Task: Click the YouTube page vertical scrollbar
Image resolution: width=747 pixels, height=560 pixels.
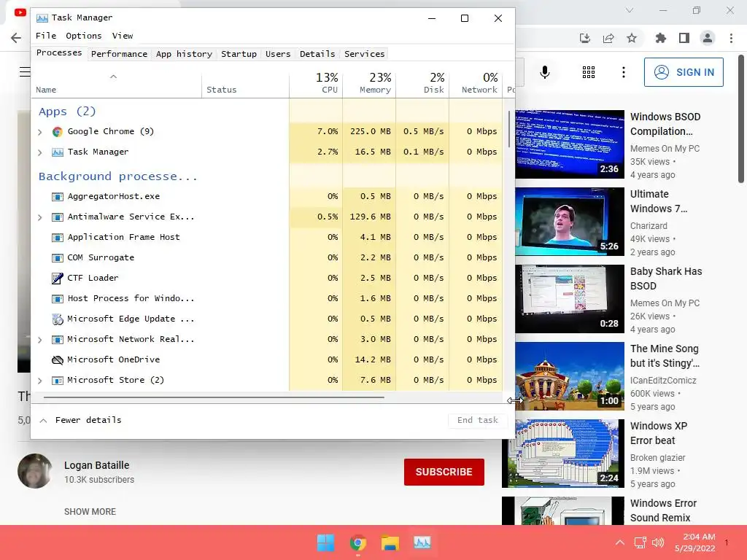Action: point(741,119)
